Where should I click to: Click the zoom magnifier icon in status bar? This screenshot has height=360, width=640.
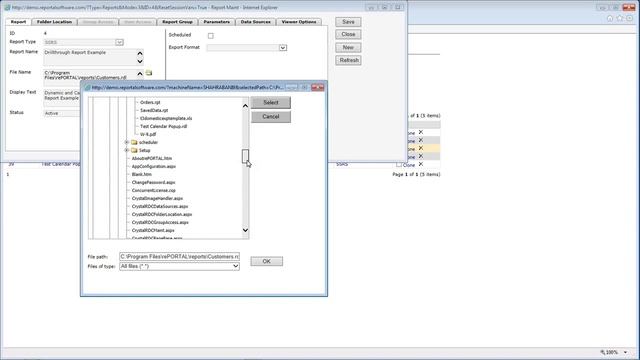602,352
